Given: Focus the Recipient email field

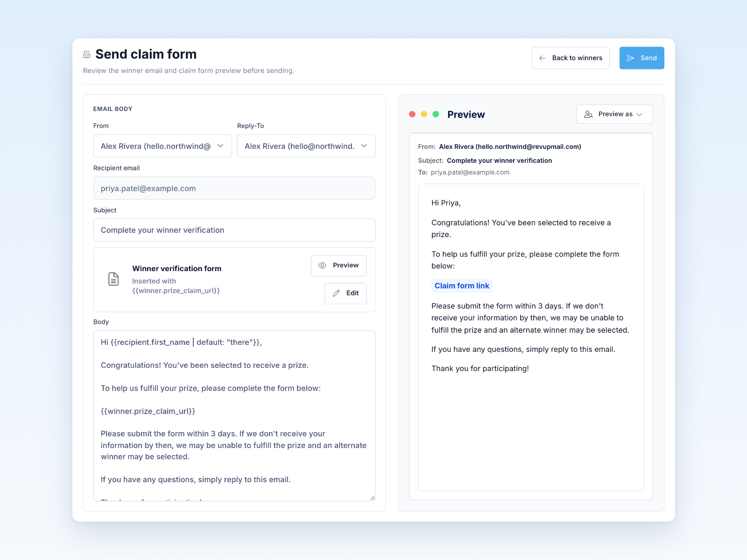Looking at the screenshot, I should click(x=234, y=188).
